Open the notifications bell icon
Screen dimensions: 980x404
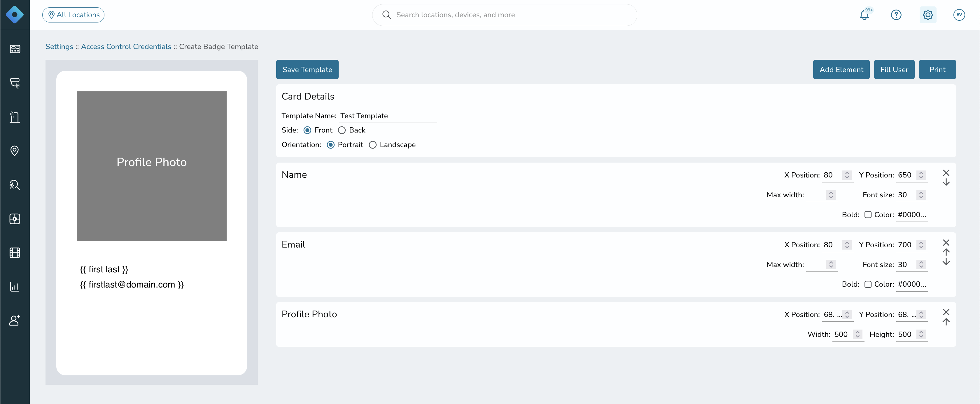864,15
